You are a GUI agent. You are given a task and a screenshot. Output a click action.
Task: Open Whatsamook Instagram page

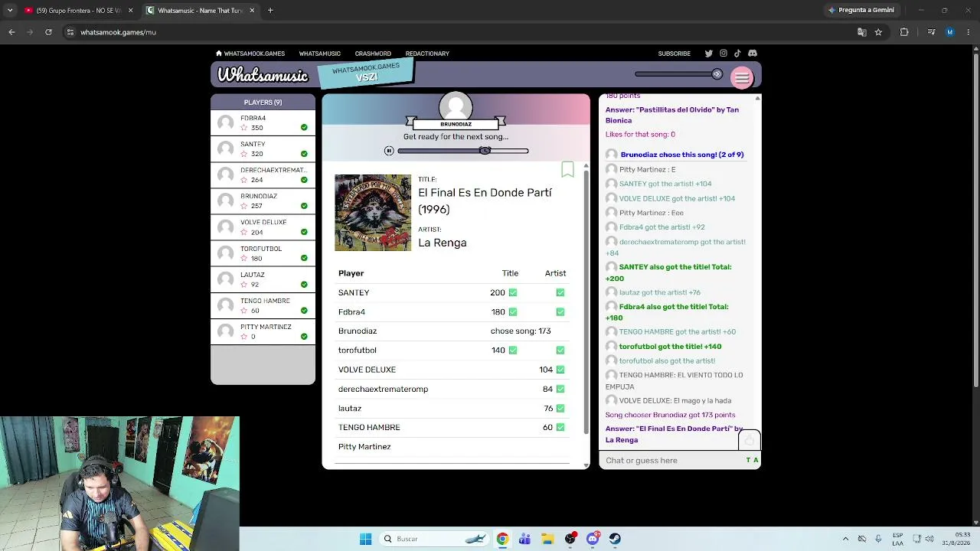723,54
